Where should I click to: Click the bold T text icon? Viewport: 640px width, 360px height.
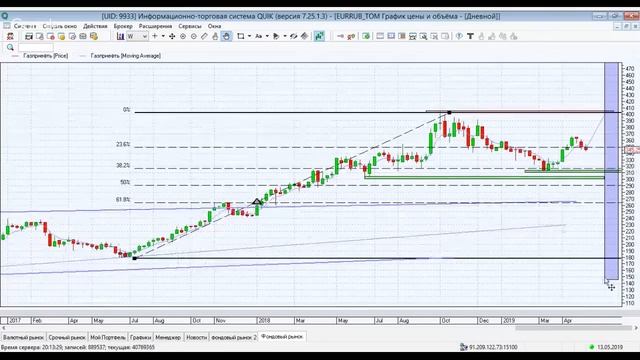(470, 36)
